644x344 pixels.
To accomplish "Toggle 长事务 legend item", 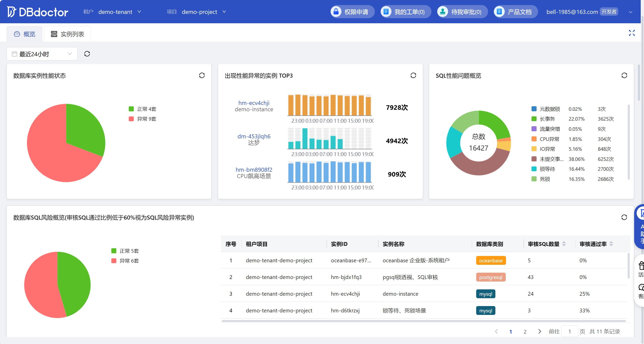I will click(547, 119).
